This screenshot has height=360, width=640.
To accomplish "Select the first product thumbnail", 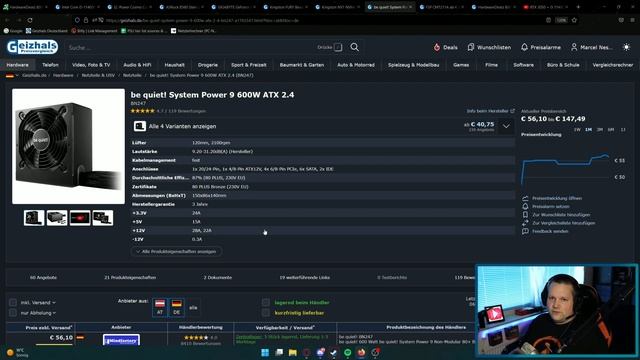I will 34,218.
